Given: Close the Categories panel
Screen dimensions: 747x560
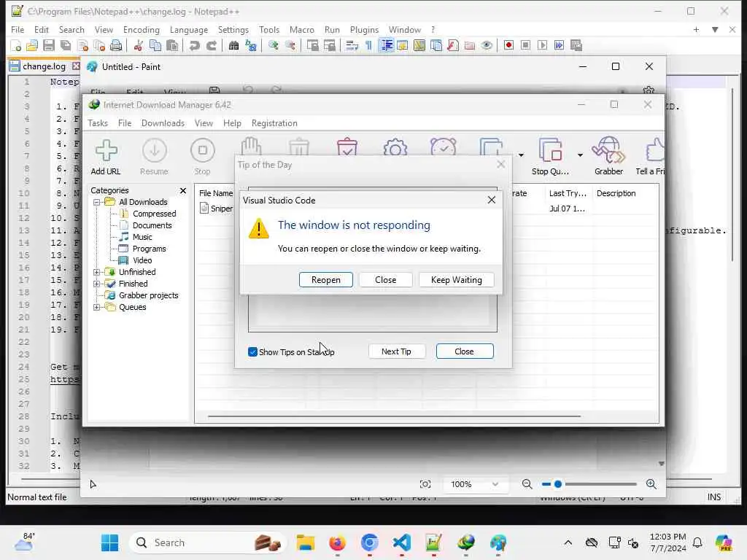Looking at the screenshot, I should (183, 190).
